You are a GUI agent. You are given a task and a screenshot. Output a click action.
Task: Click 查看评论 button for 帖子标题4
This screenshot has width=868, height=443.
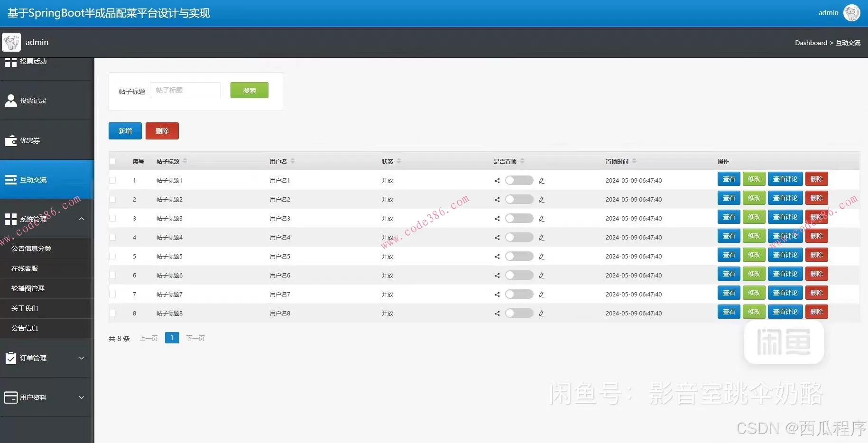pyautogui.click(x=785, y=236)
